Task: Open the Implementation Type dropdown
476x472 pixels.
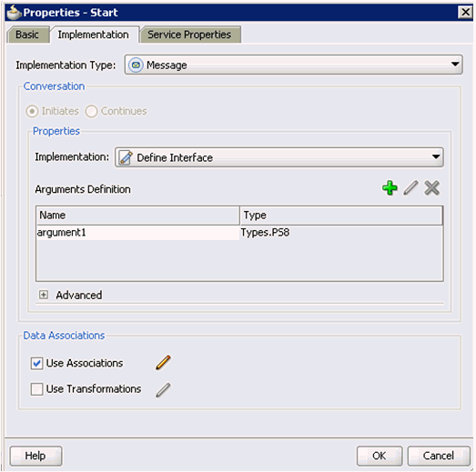Action: click(294, 65)
